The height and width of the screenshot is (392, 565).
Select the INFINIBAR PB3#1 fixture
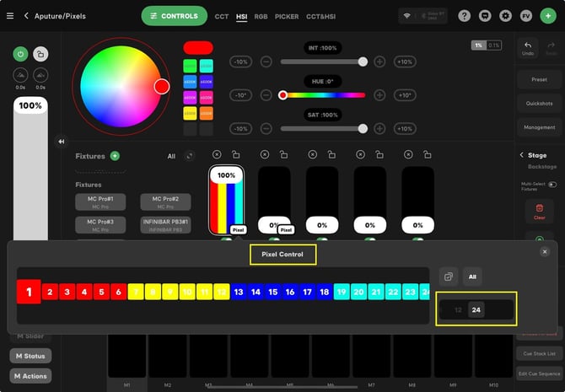[x=165, y=225]
